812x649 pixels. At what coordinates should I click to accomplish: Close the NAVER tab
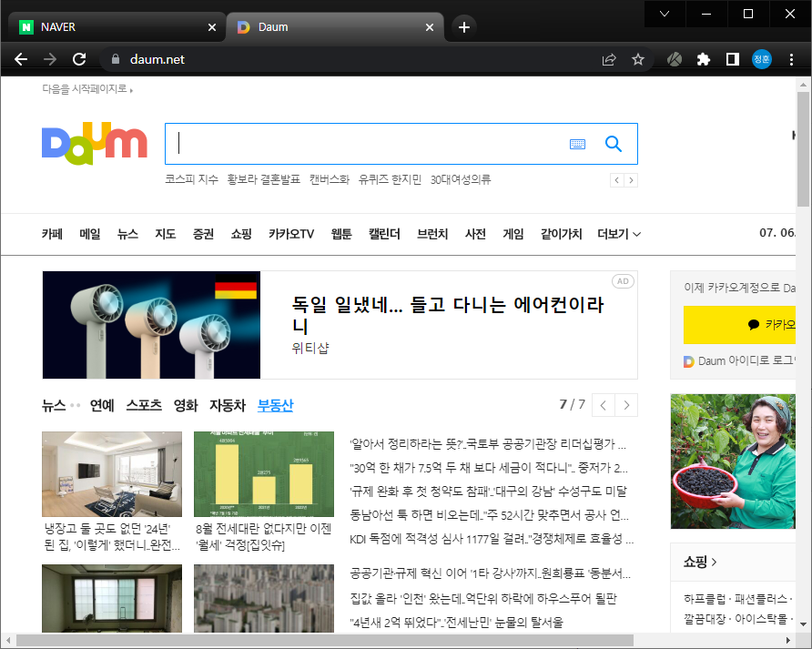pyautogui.click(x=212, y=27)
